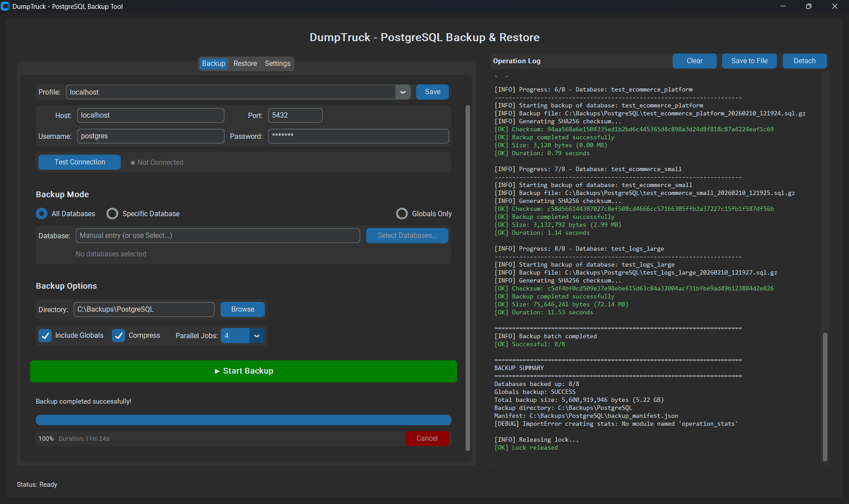Save the localhost profile
This screenshot has height=504, width=849.
click(432, 92)
